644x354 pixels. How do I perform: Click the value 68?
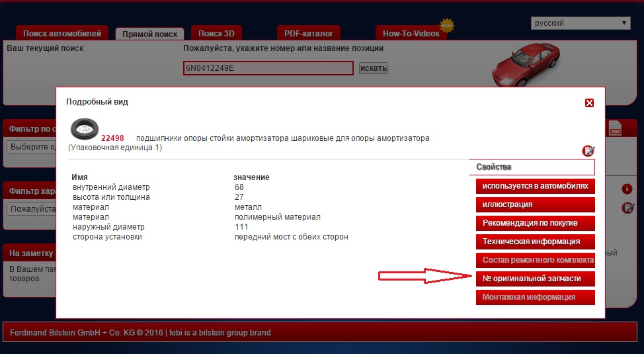point(239,187)
